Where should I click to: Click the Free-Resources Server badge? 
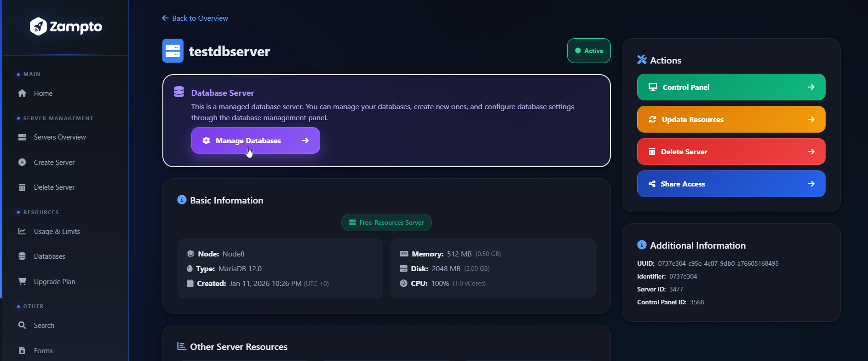(x=386, y=222)
